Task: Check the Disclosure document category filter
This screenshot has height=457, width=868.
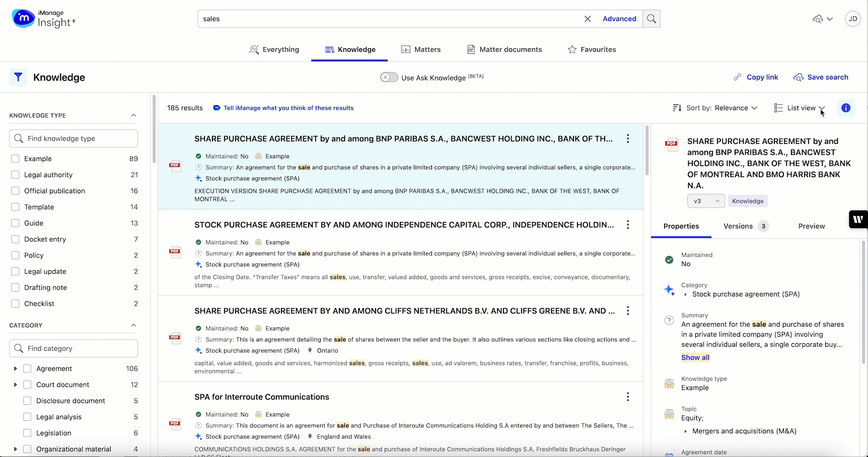Action: [28, 401]
